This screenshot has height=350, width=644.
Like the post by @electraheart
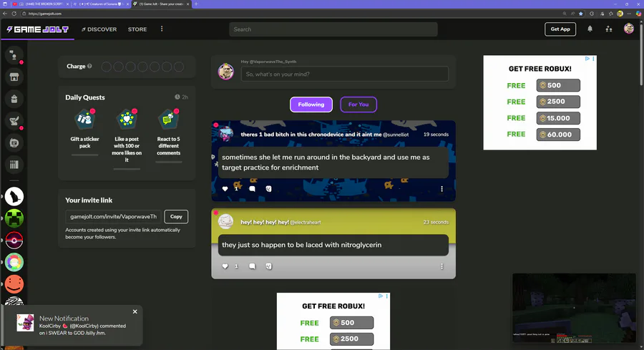(225, 266)
